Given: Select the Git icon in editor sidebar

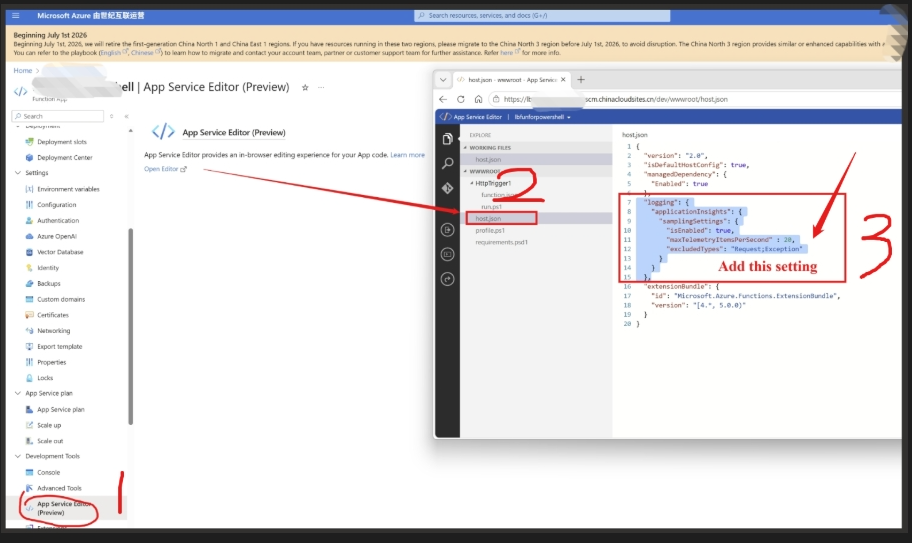Looking at the screenshot, I should click(x=447, y=188).
